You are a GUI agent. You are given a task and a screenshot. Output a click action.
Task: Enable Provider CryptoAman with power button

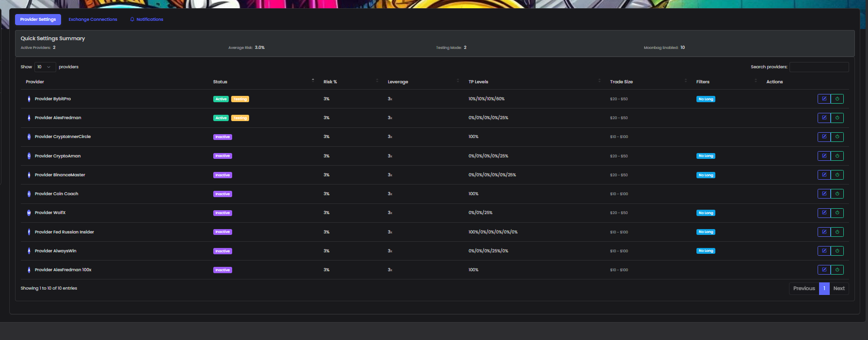tap(837, 156)
